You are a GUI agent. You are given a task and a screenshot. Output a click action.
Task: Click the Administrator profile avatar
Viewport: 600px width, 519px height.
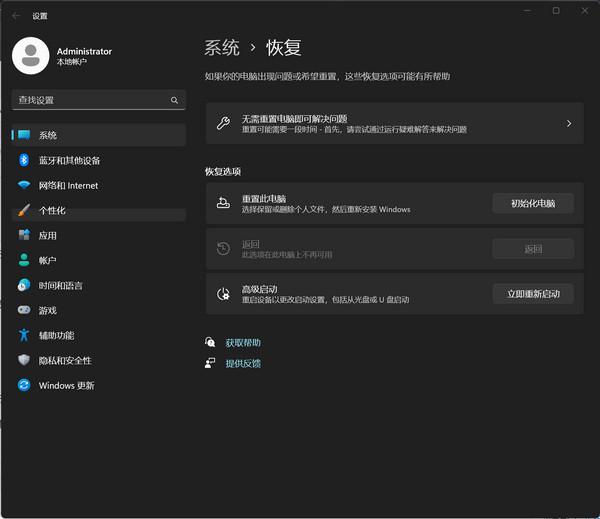coord(31,56)
